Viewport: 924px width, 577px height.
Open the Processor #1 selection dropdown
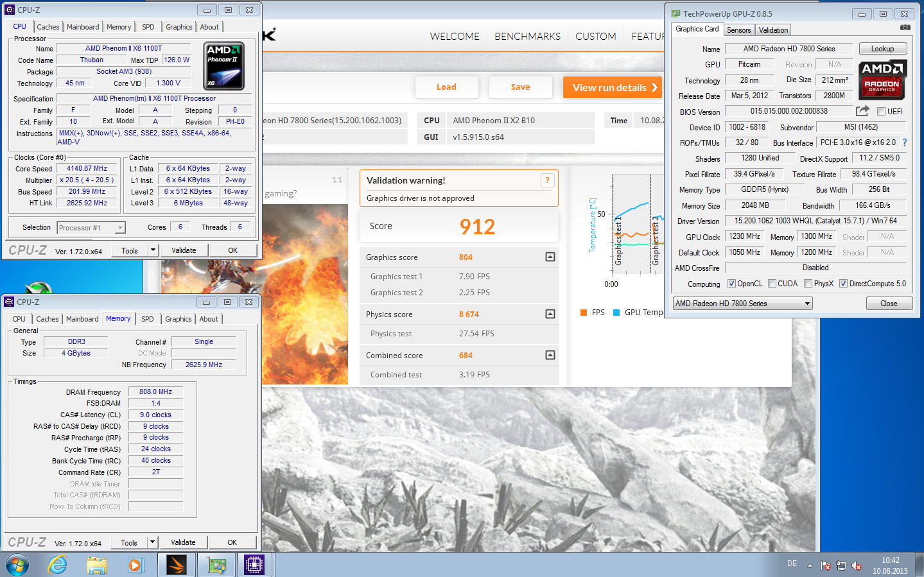120,228
